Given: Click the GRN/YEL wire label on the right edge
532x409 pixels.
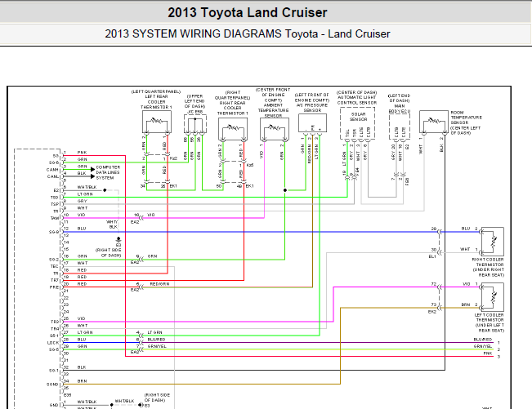Looking at the screenshot, I should 482,346.
